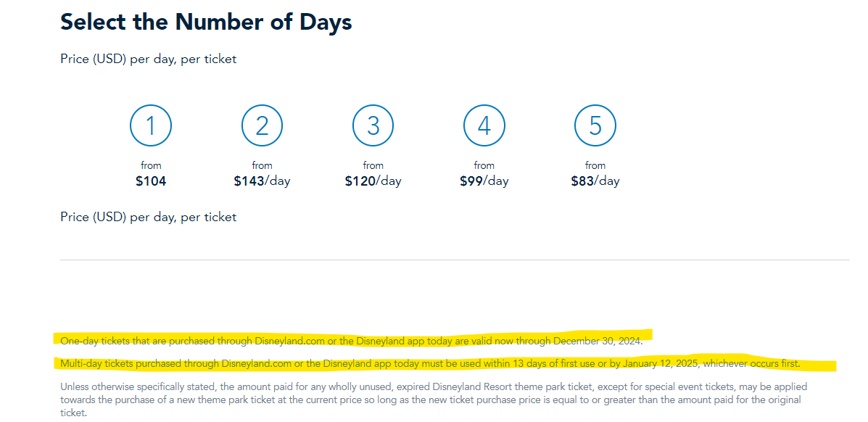Image resolution: width=868 pixels, height=422 pixels.
Task: Click the horizontal divider line
Action: click(x=454, y=260)
